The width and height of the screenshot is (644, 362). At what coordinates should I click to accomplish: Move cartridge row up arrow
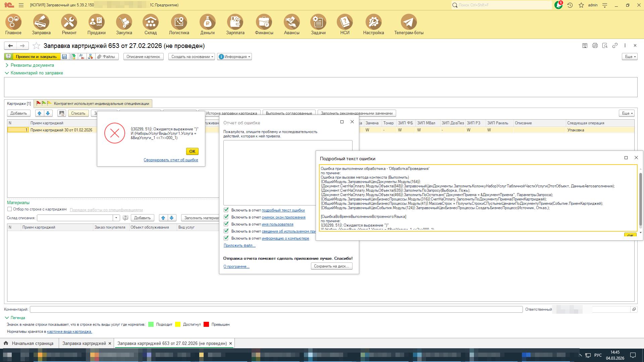[x=40, y=113]
